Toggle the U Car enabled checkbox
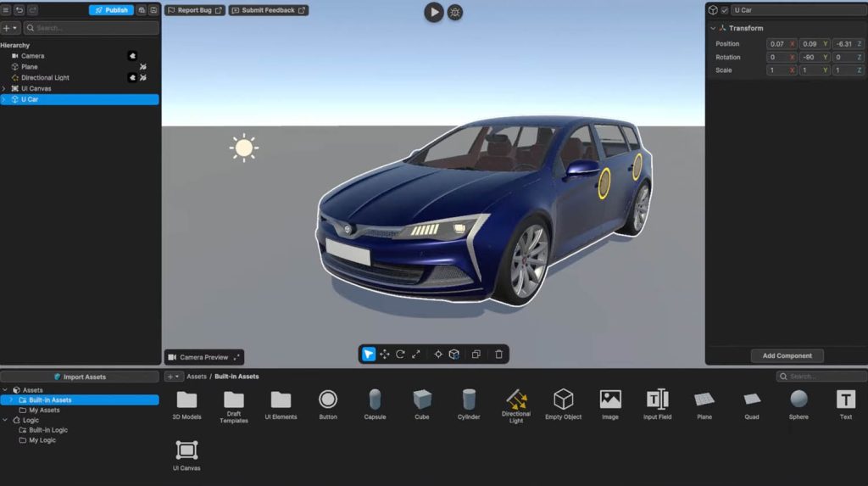This screenshot has width=868, height=486. tap(725, 10)
